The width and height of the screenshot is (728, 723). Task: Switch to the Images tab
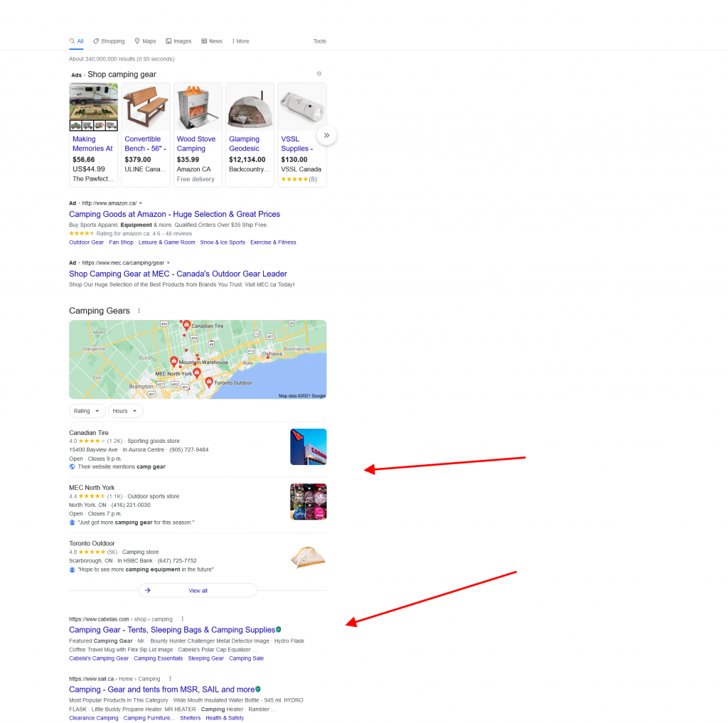(x=178, y=41)
